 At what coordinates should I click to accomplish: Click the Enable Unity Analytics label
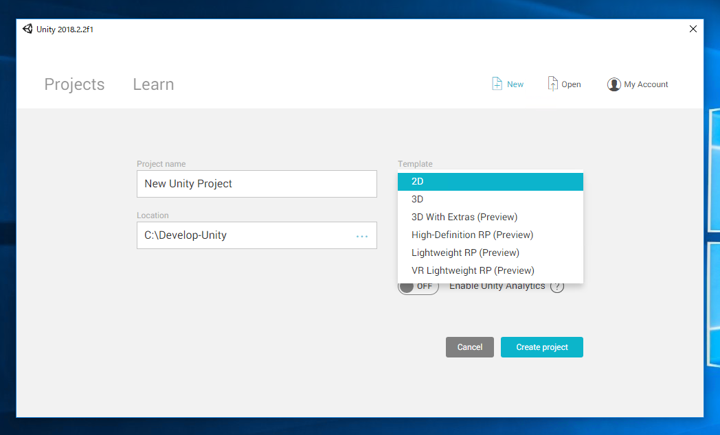(x=497, y=286)
